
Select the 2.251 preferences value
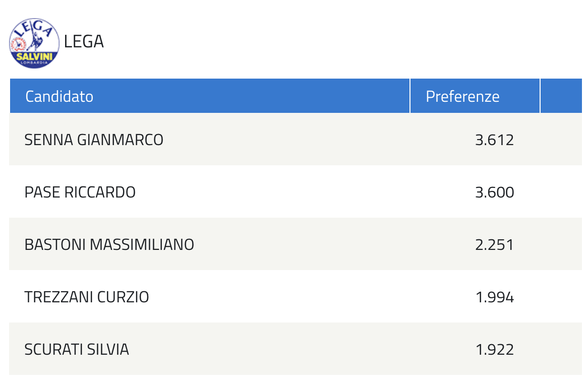click(x=494, y=244)
